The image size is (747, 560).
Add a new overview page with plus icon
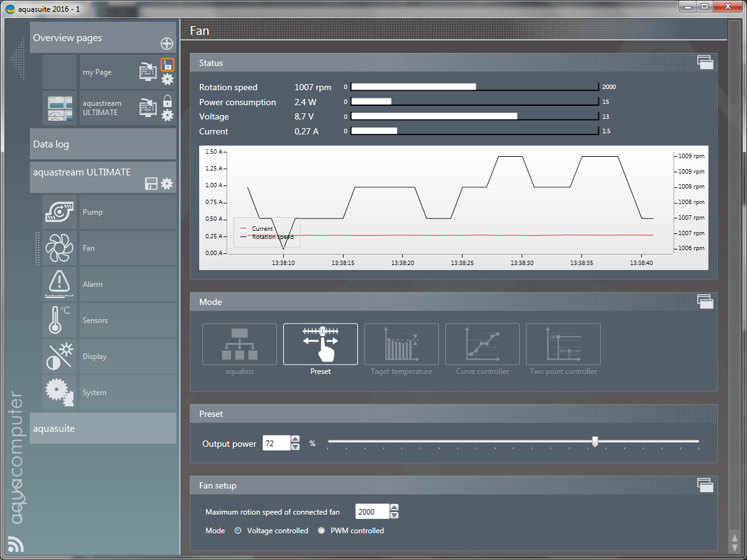pos(167,44)
